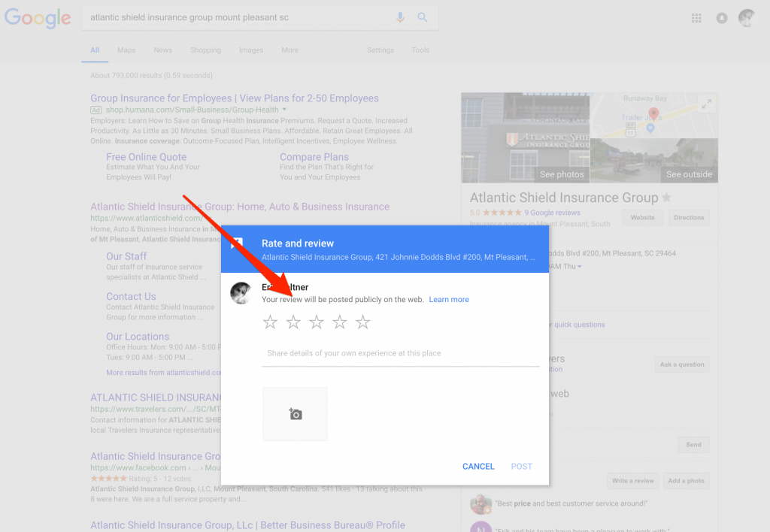The width and height of the screenshot is (770, 532).
Task: Click the Directions button
Action: click(689, 217)
